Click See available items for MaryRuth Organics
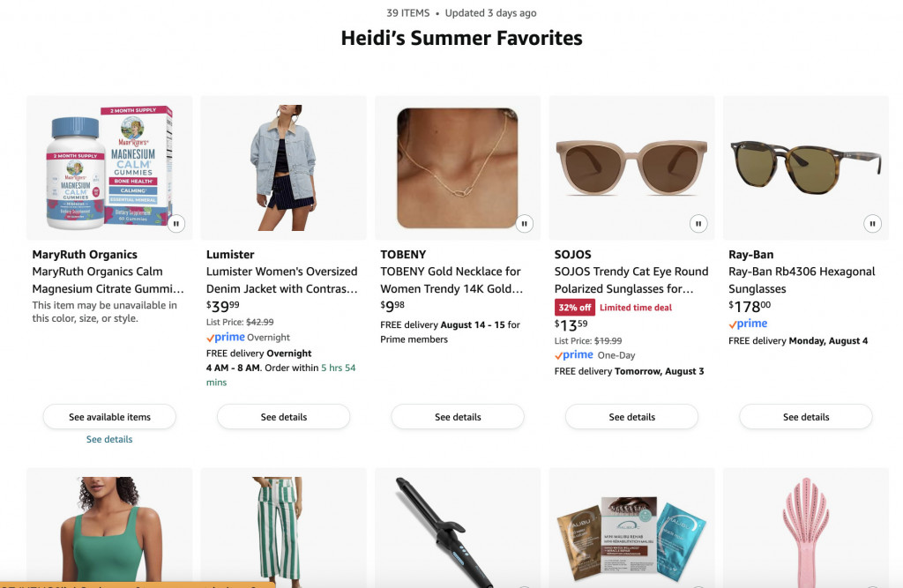This screenshot has height=588, width=903. [x=109, y=417]
